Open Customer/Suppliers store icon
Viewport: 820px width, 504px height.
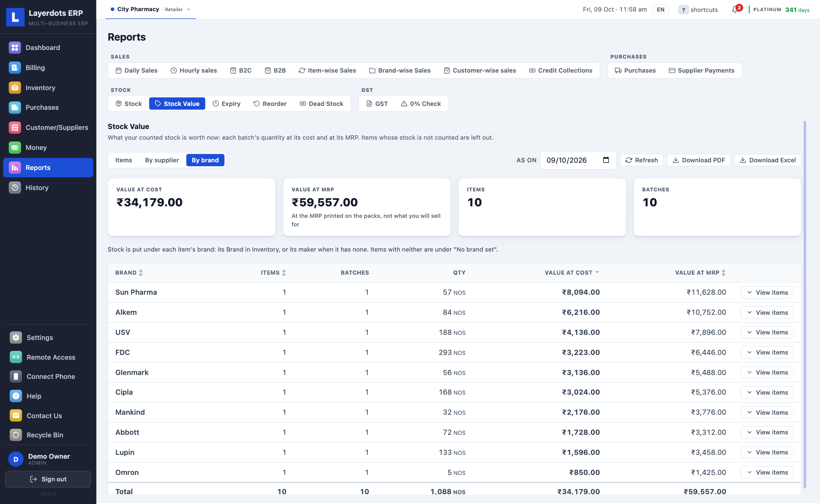coord(15,127)
